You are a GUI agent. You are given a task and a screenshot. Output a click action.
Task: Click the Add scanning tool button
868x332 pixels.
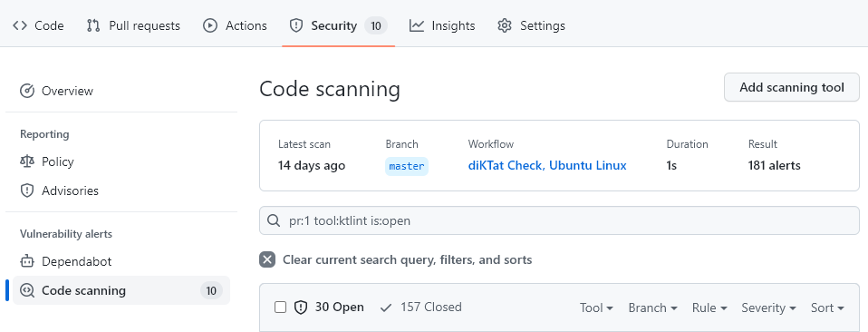click(x=792, y=88)
